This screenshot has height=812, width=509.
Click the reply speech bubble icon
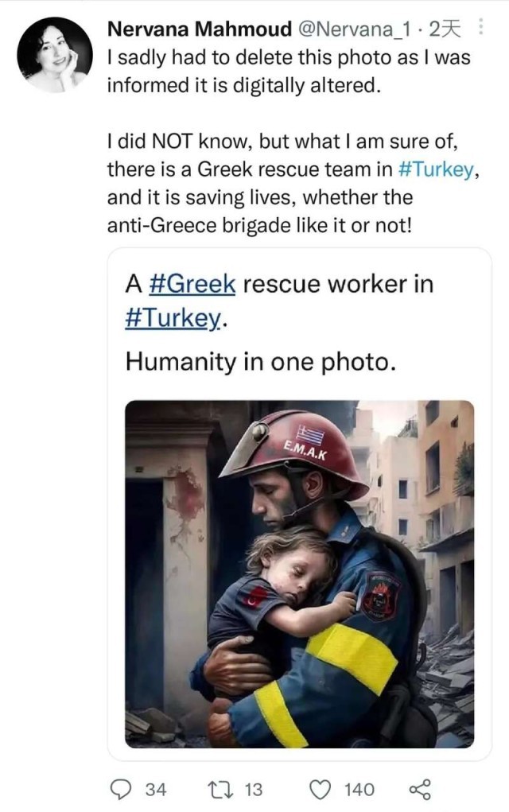[122, 789]
